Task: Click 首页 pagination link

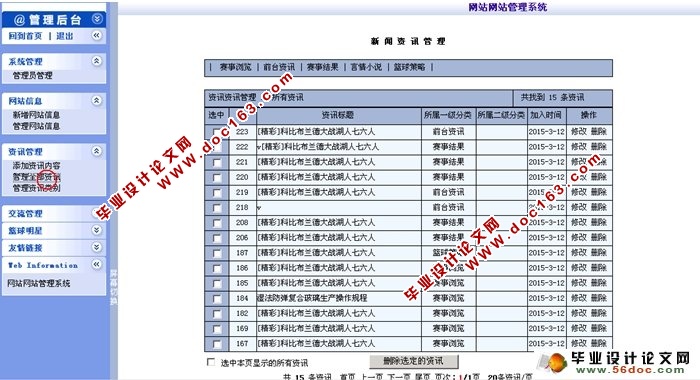Action: [348, 377]
